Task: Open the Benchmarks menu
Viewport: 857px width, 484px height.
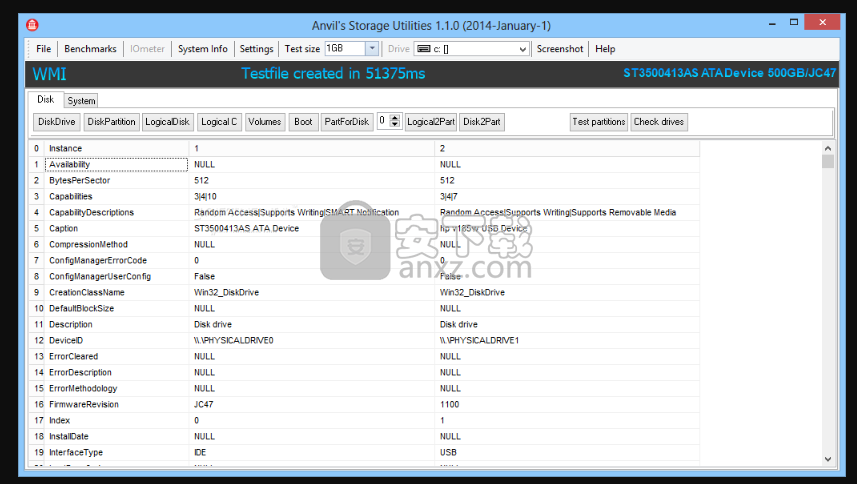Action: coord(90,49)
